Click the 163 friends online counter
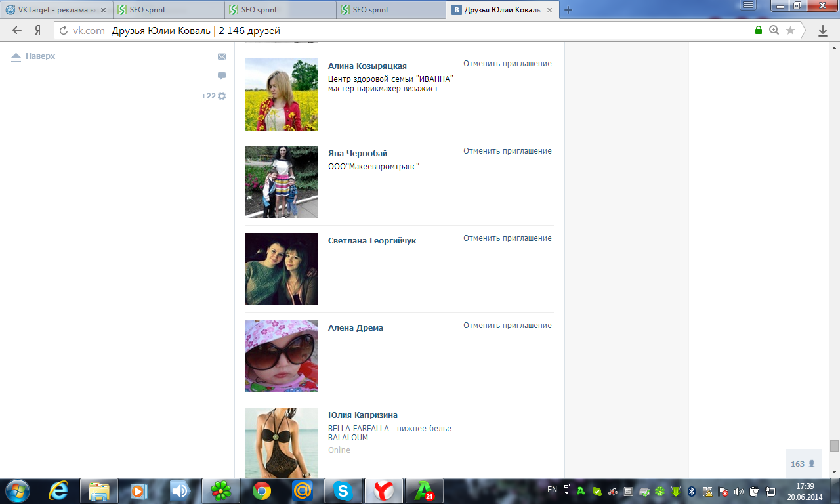This screenshot has height=504, width=840. click(x=803, y=463)
